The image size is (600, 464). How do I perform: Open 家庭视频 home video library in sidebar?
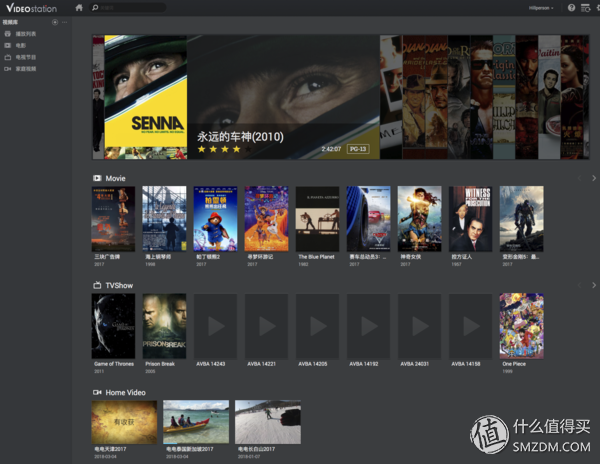(26, 69)
